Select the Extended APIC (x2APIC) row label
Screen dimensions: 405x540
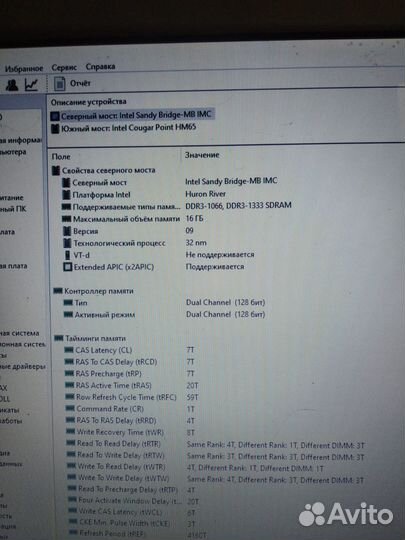point(114,267)
